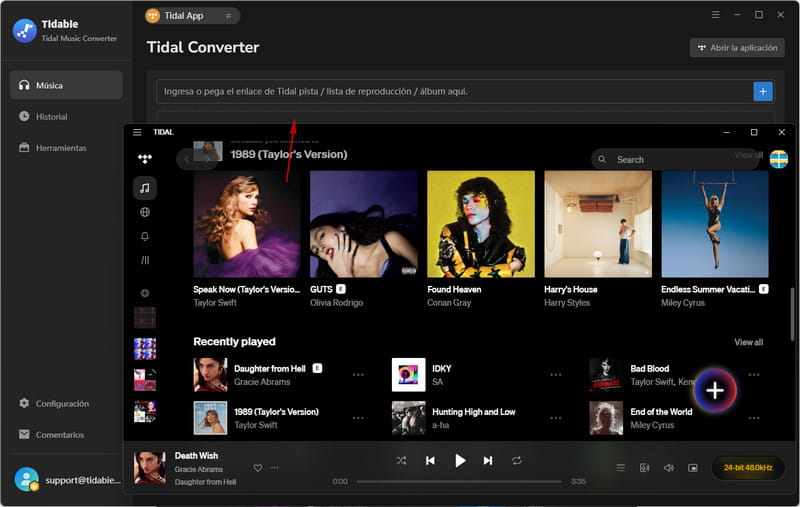
Task: Open the Harry's House album cover
Action: point(598,224)
